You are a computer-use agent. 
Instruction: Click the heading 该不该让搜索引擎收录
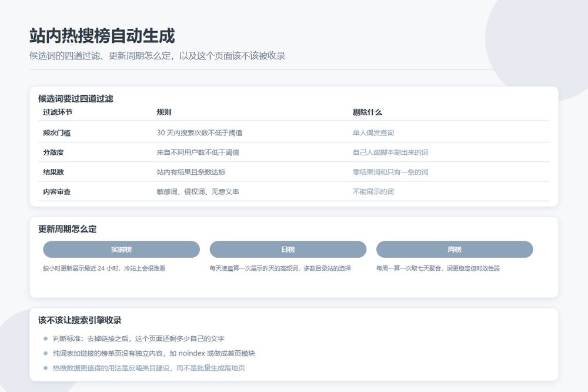80,320
